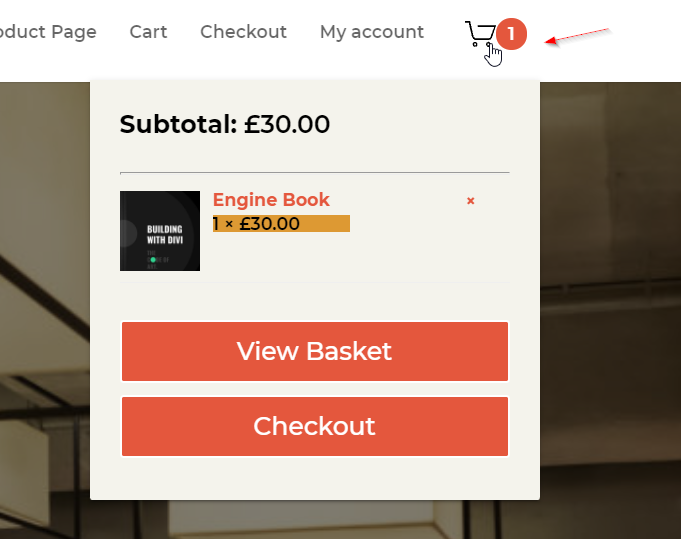The height and width of the screenshot is (539, 681).
Task: Click the dark background image left of the panel
Action: 45,300
